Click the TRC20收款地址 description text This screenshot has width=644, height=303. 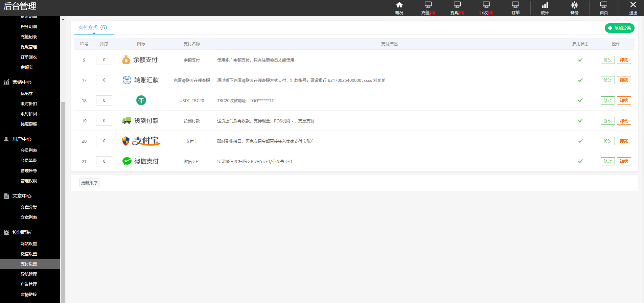click(x=246, y=100)
